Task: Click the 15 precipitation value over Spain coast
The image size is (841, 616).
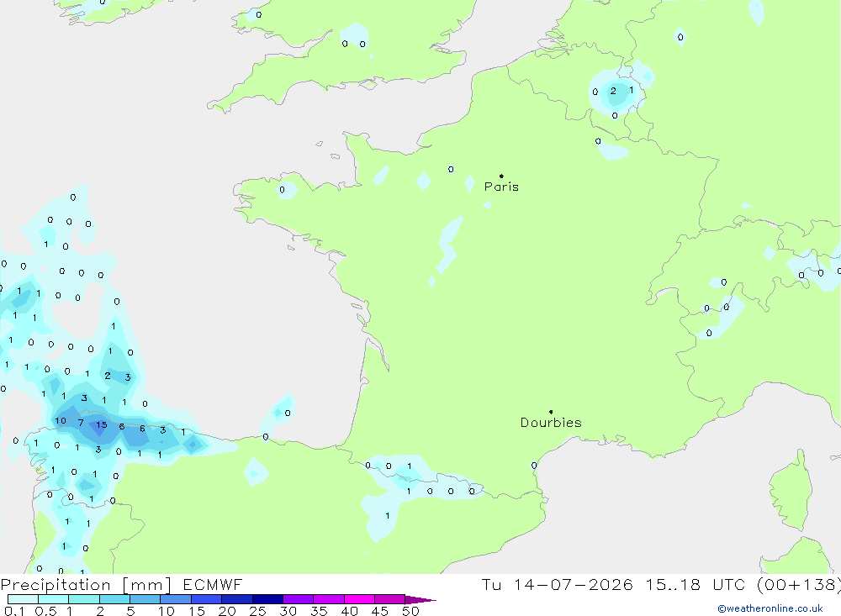Action: click(102, 425)
